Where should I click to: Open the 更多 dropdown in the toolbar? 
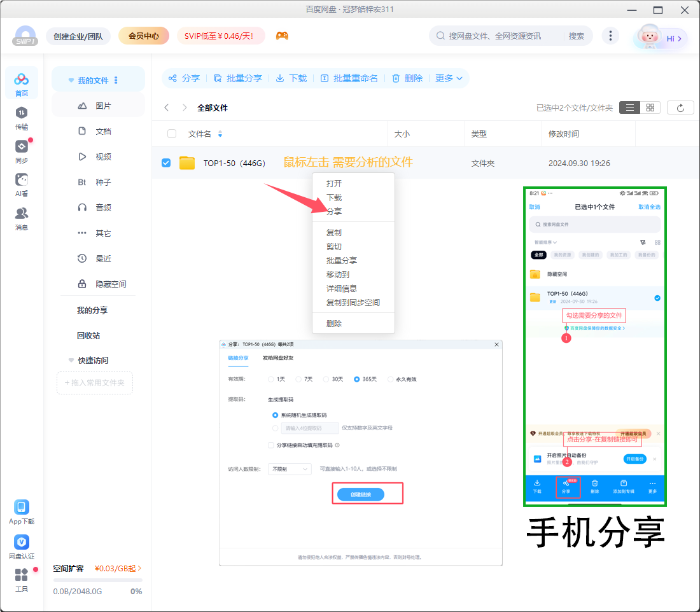coord(447,78)
